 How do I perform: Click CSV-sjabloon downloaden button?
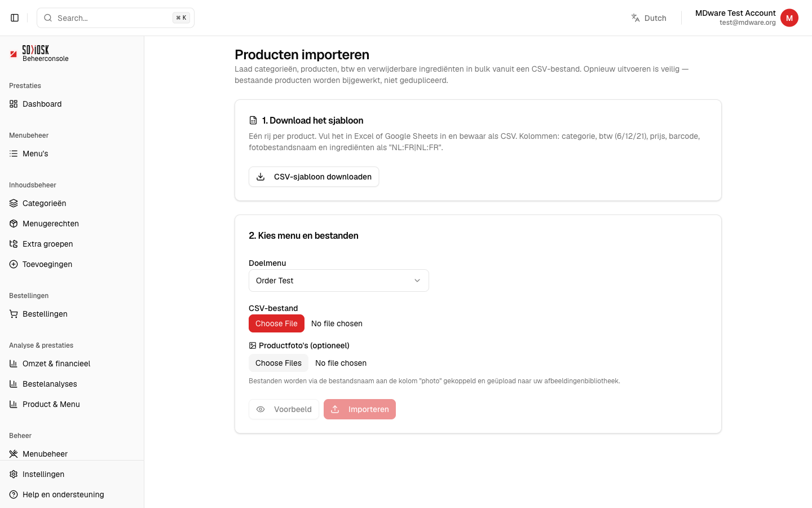click(x=314, y=177)
